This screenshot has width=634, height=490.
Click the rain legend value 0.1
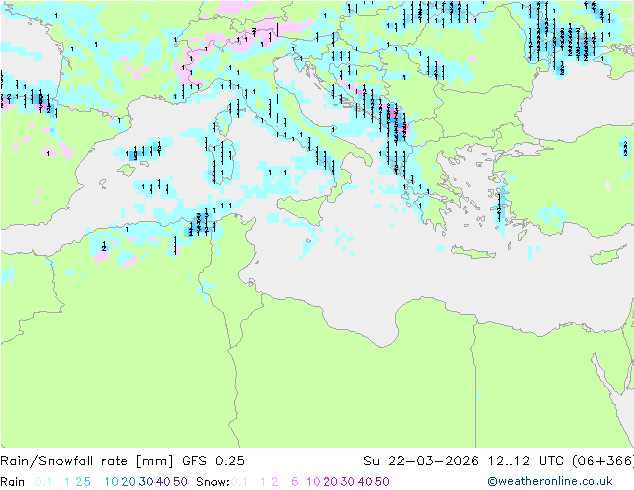43,482
